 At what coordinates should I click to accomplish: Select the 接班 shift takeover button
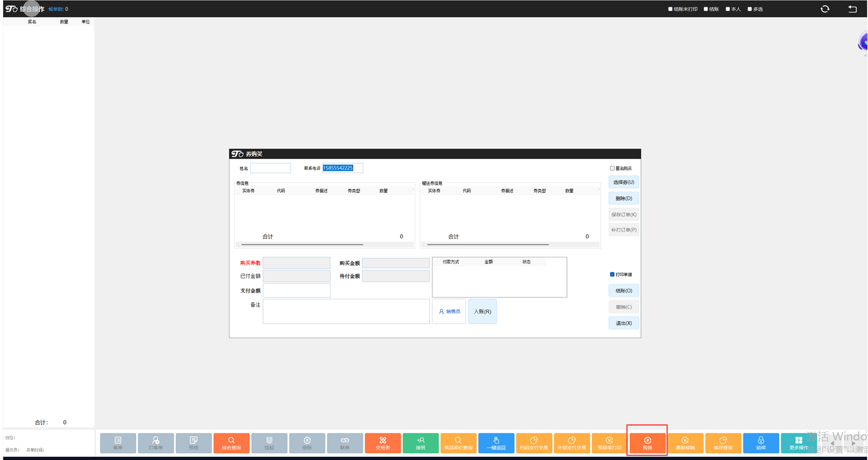(x=420, y=443)
